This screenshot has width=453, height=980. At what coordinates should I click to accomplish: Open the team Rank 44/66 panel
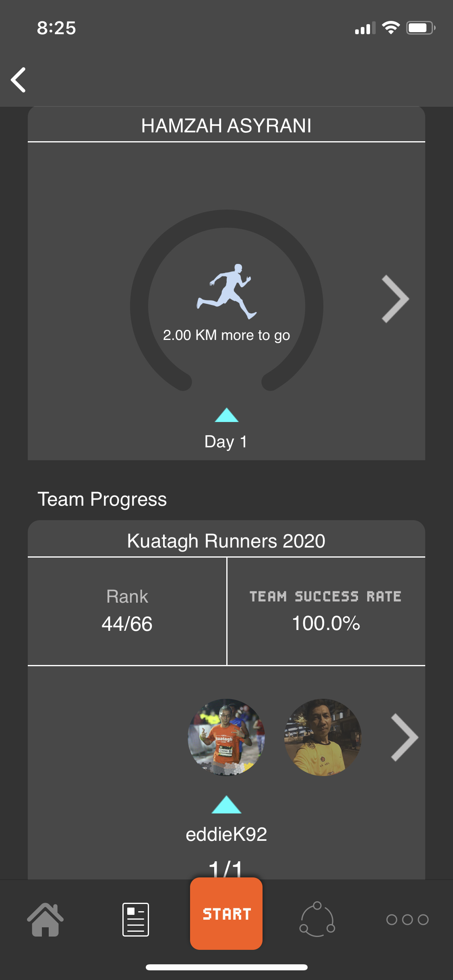127,611
